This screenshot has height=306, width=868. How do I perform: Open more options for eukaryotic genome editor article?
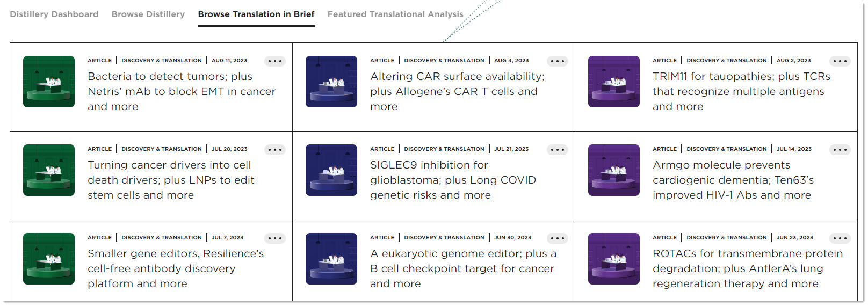557,238
